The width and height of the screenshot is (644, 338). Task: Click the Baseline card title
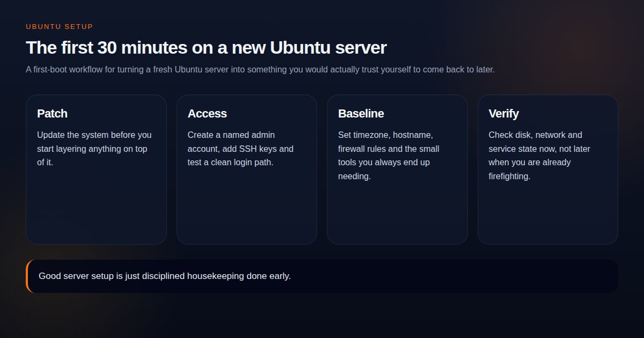(x=361, y=113)
